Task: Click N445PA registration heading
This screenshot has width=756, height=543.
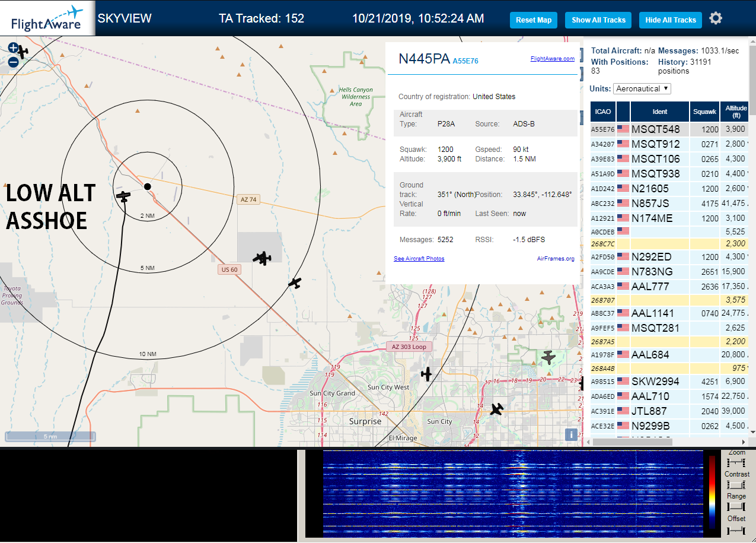Action: pyautogui.click(x=424, y=58)
